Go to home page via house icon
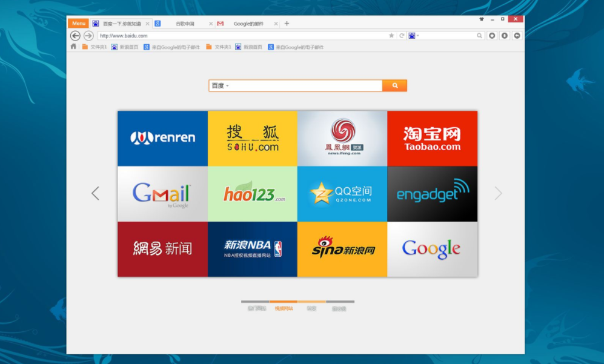 point(73,47)
